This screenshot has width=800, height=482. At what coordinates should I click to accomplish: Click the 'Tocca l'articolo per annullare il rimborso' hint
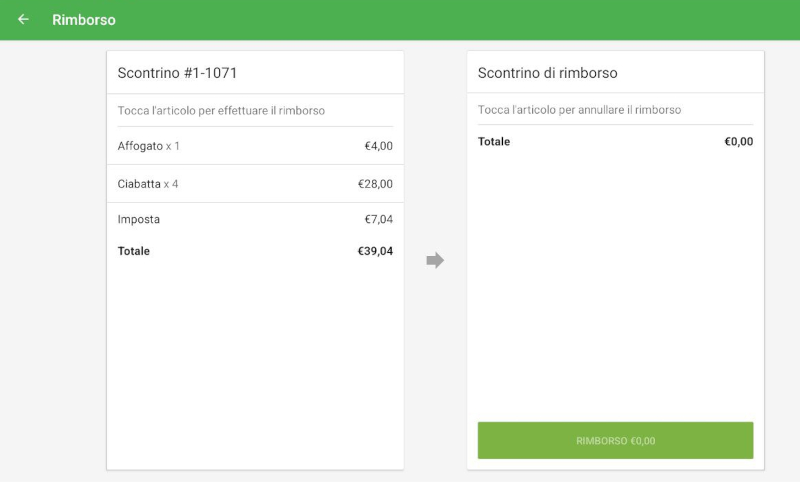click(x=579, y=110)
